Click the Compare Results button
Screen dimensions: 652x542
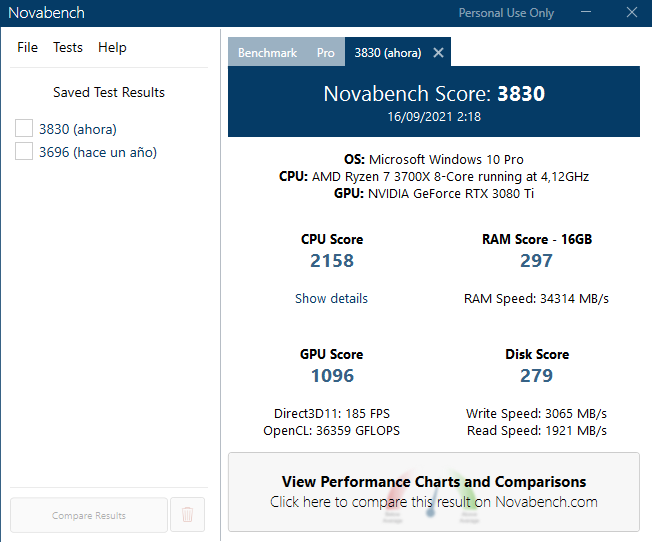coord(89,515)
